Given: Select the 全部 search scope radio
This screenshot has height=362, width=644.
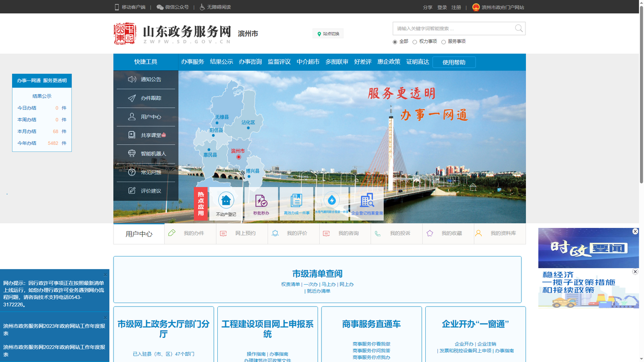Looking at the screenshot, I should click(395, 42).
